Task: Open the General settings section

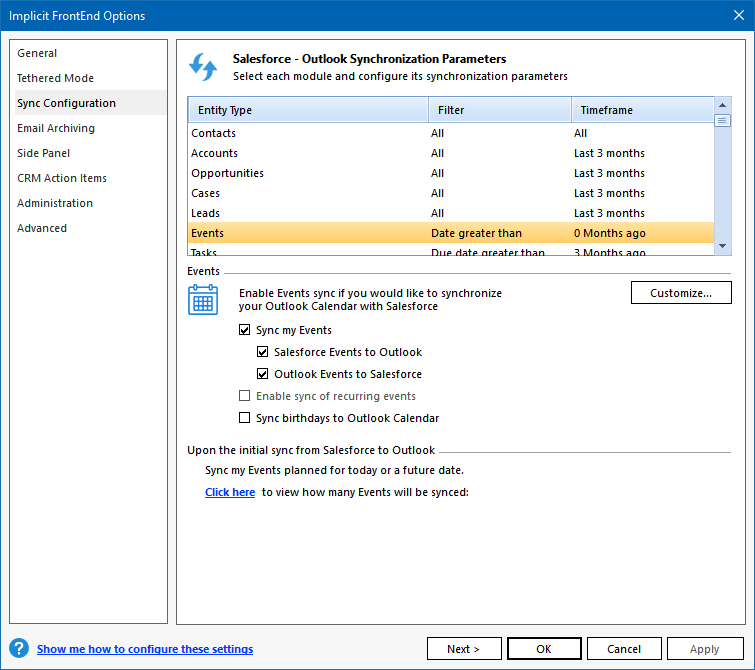Action: 37,53
